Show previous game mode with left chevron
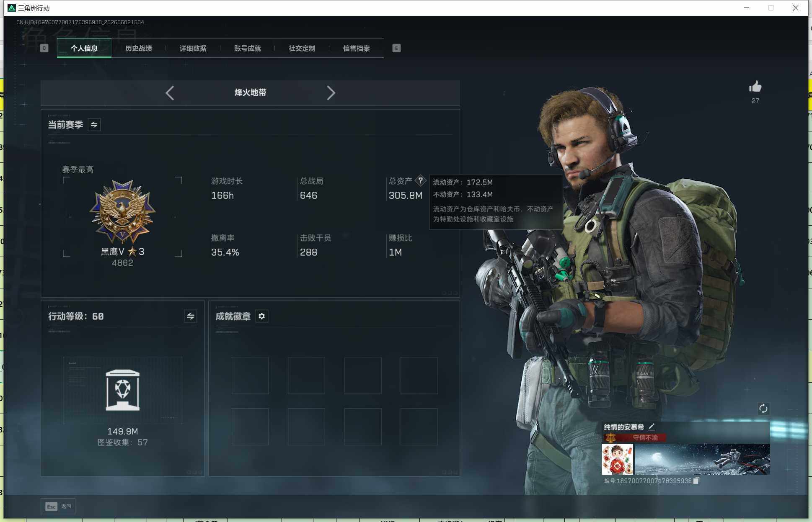 (170, 93)
